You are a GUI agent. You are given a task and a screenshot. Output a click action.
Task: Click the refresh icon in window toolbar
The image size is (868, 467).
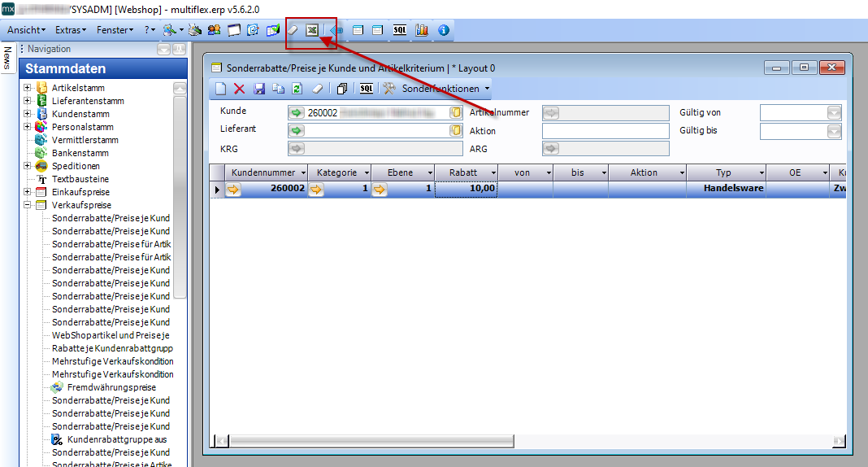(297, 89)
